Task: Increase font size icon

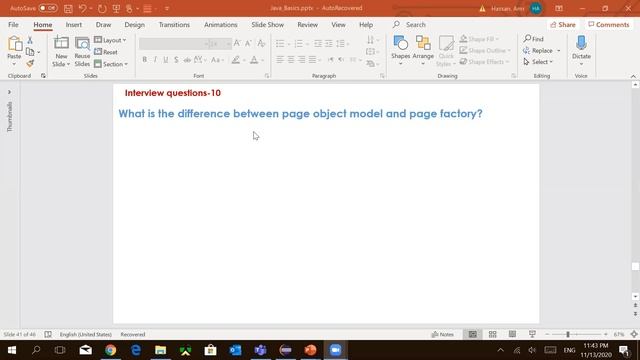Action: (237, 43)
